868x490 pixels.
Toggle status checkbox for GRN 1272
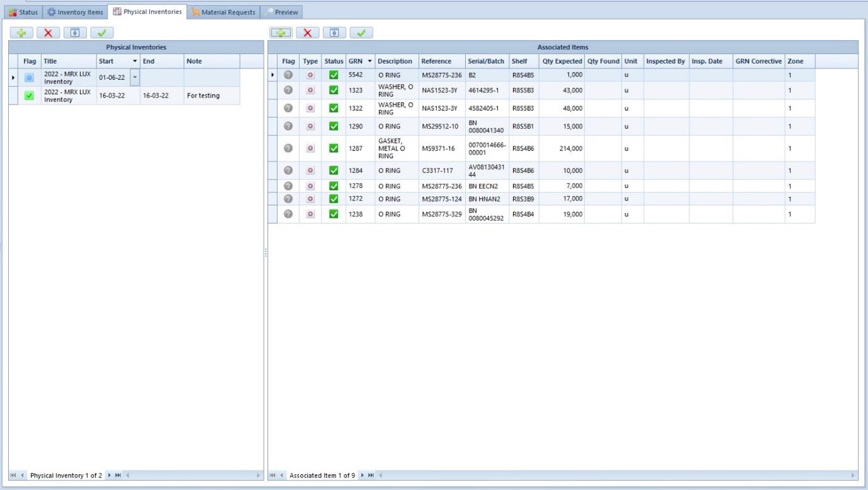[x=333, y=199]
